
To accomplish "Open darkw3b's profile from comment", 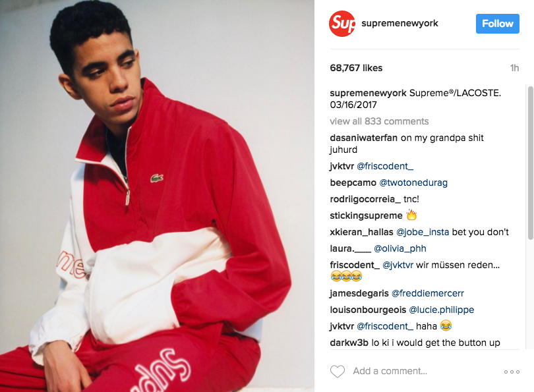I will point(349,343).
